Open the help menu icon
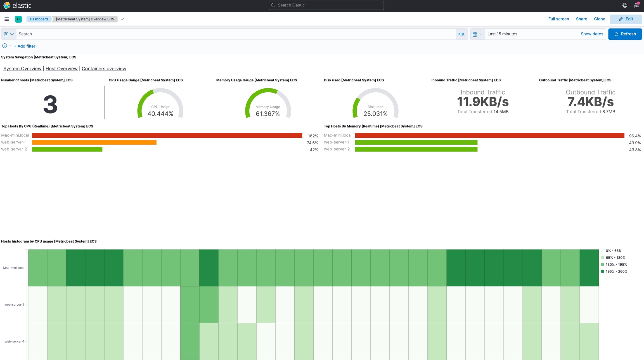 (625, 5)
